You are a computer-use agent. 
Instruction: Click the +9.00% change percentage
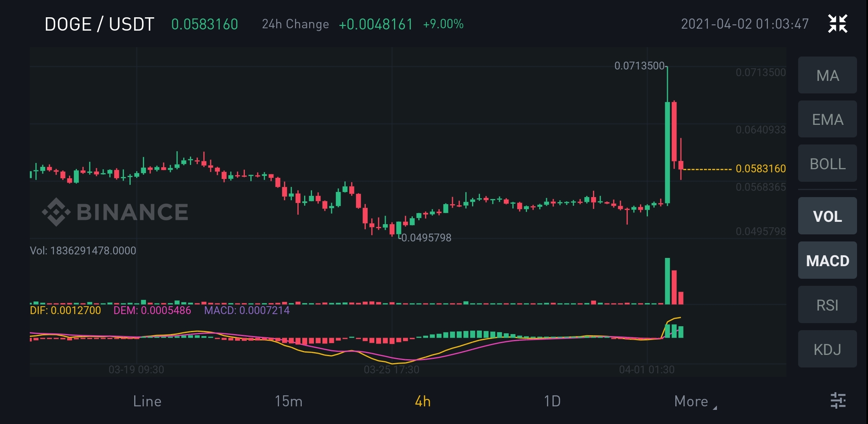coord(443,24)
